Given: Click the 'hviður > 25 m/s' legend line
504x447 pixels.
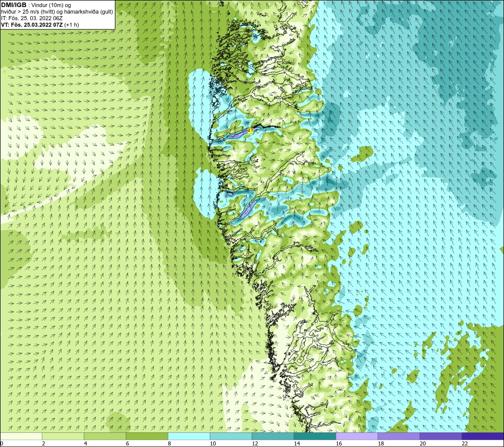Looking at the screenshot, I should pyautogui.click(x=57, y=12).
